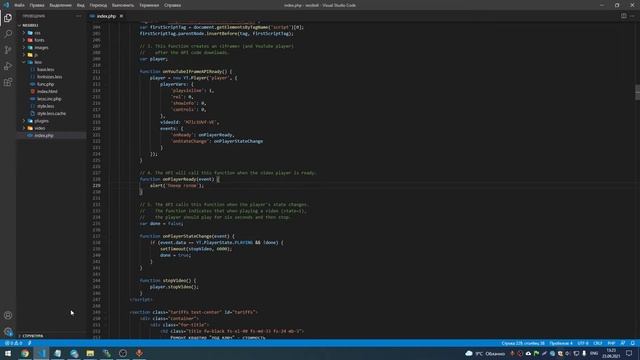Click the taskbar clock and date
640x360 pixels.
611,353
